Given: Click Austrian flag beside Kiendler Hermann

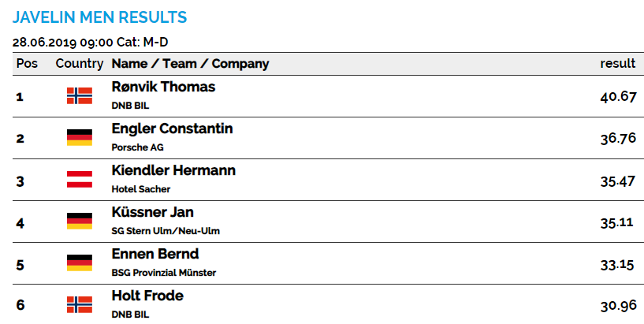Looking at the screenshot, I should point(80,180).
